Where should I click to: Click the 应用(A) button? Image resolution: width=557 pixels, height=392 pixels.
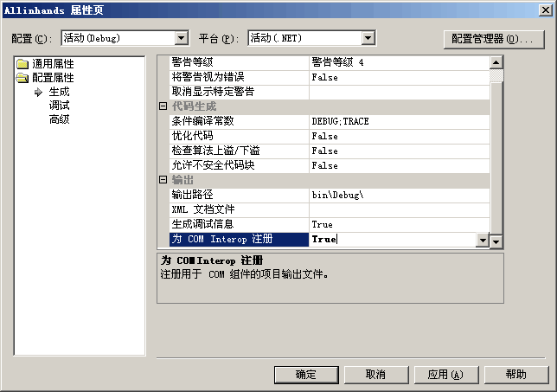pyautogui.click(x=446, y=375)
